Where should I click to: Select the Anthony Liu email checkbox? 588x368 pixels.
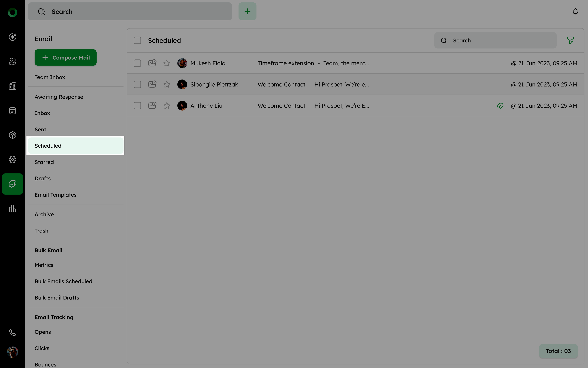click(x=137, y=106)
